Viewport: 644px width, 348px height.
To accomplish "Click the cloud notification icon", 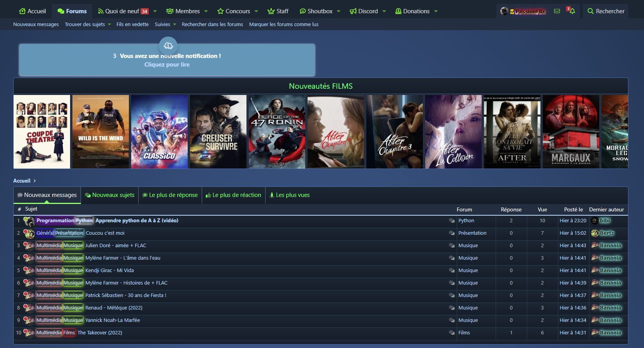I will coord(168,46).
